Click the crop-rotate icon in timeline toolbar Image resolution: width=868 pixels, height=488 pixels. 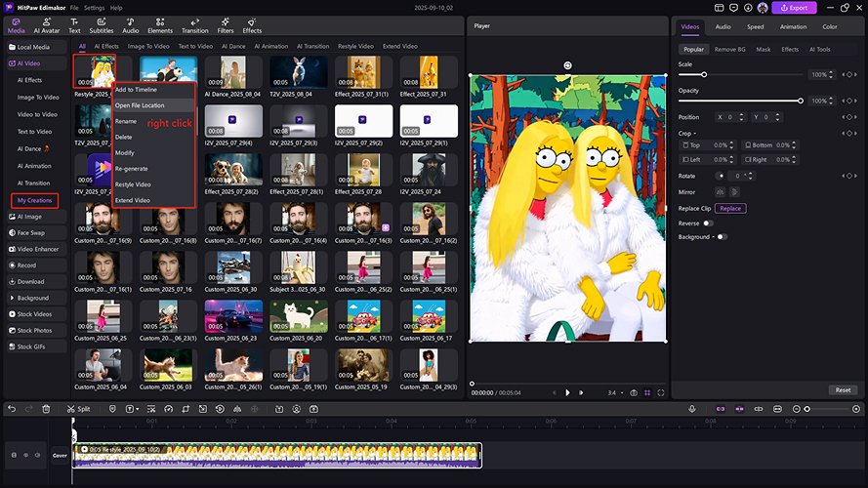(186, 409)
